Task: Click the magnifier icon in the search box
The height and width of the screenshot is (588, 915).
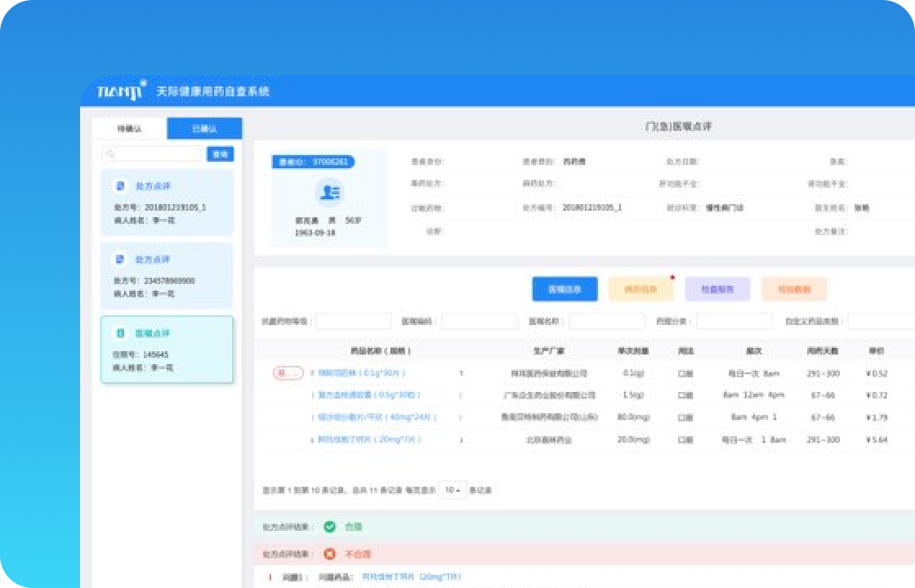Action: coord(111,154)
